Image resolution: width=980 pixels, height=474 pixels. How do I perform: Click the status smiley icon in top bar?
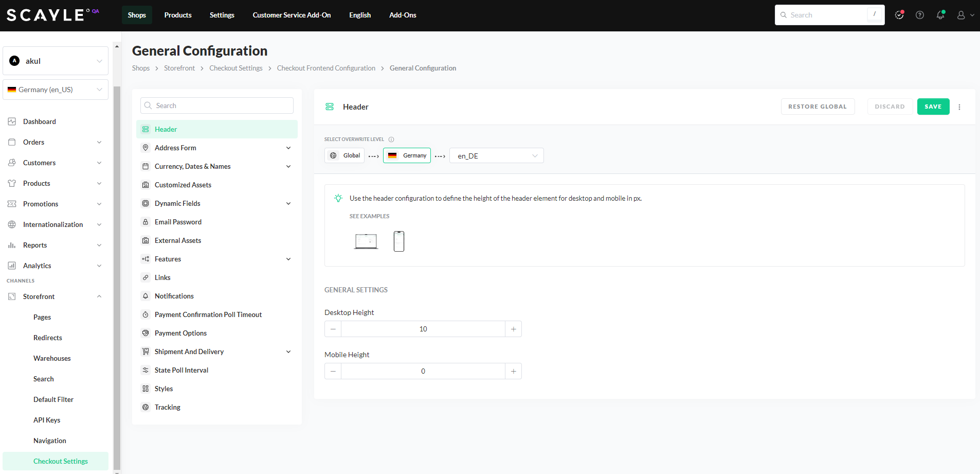click(x=899, y=15)
